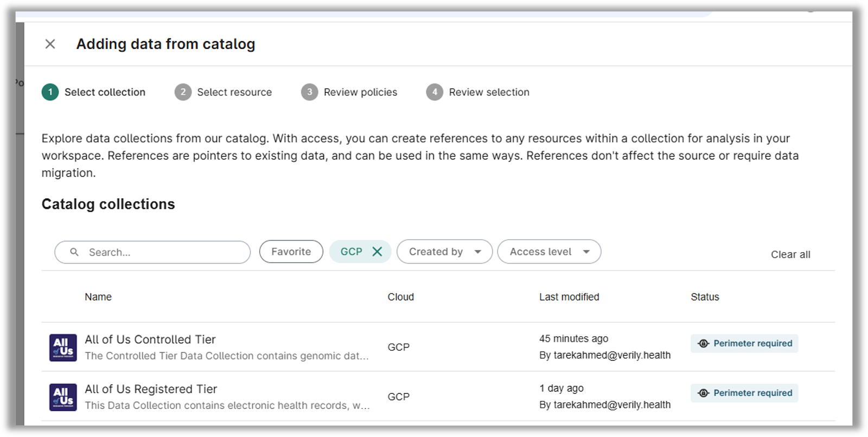Viewport: 868px width, 437px height.
Task: Sort by the Name column header
Action: point(98,297)
